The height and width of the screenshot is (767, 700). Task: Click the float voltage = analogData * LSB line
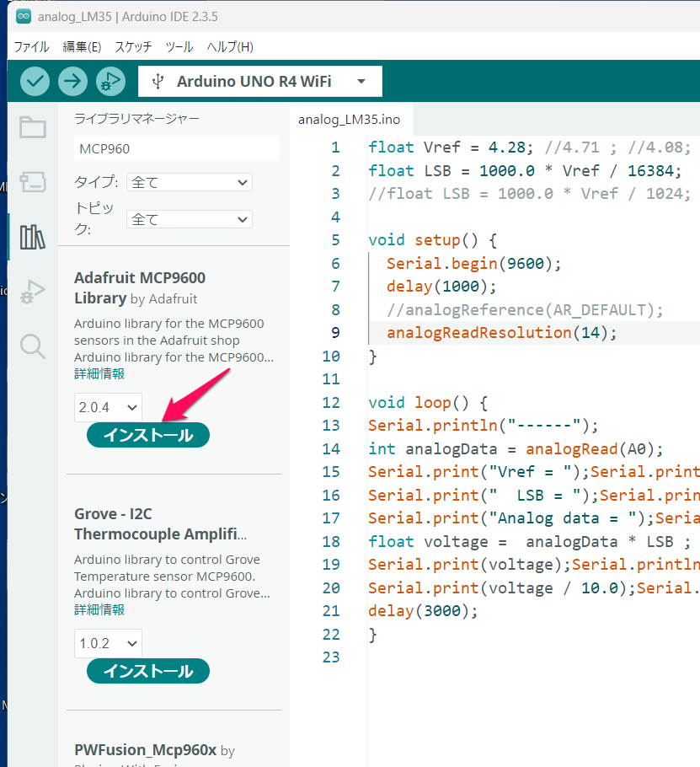529,541
